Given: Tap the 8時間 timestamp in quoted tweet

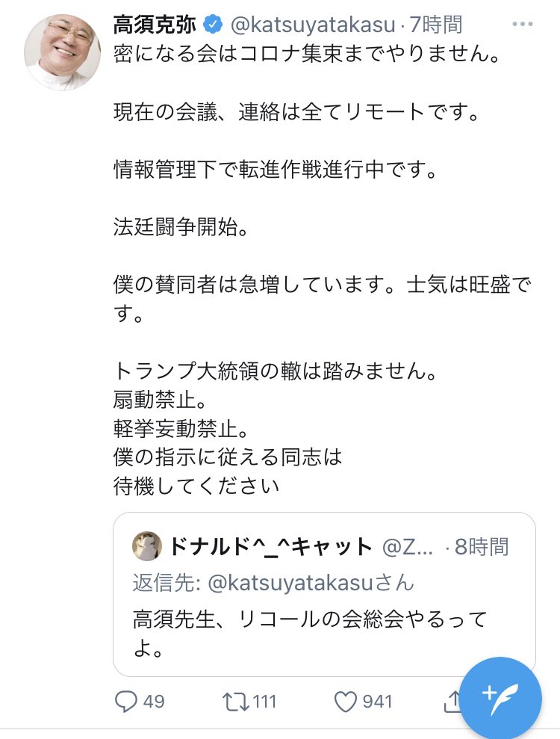Looking at the screenshot, I should (x=482, y=546).
